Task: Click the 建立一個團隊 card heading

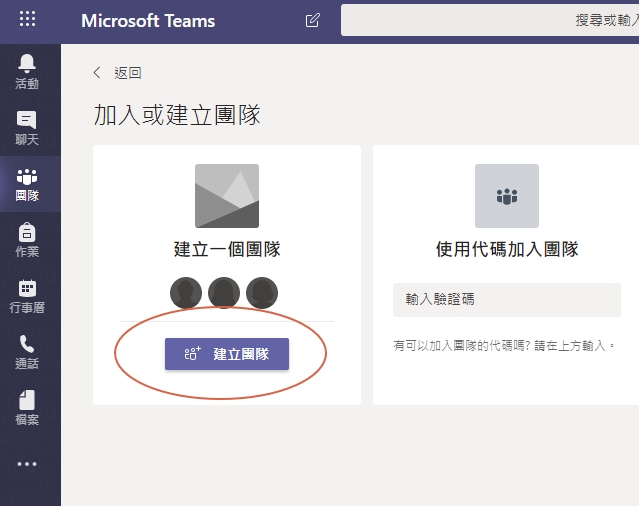Action: (x=227, y=249)
